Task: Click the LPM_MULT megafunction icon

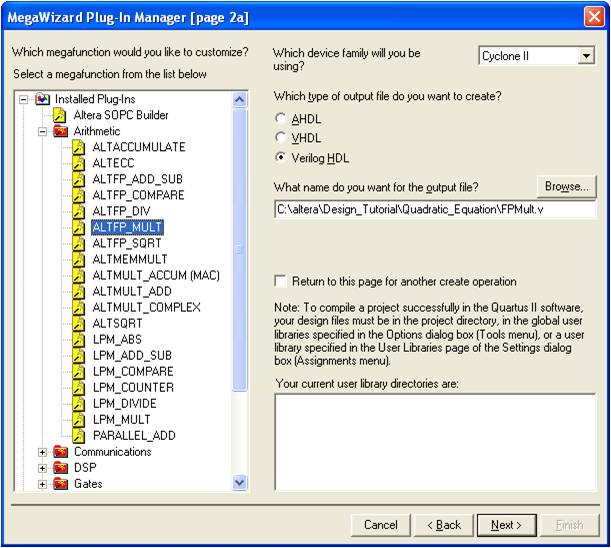Action: (x=78, y=419)
